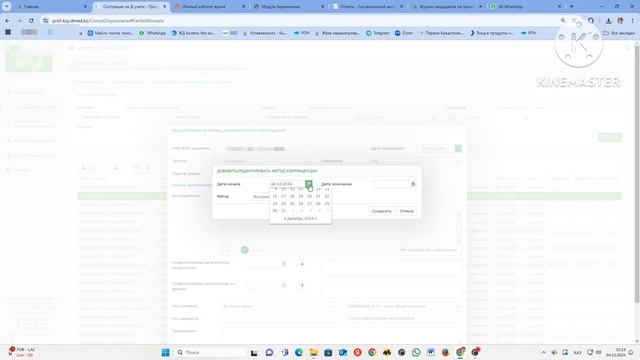This screenshot has height=360, width=640.
Task: Open Firefox from the taskbar
Action: click(445, 352)
